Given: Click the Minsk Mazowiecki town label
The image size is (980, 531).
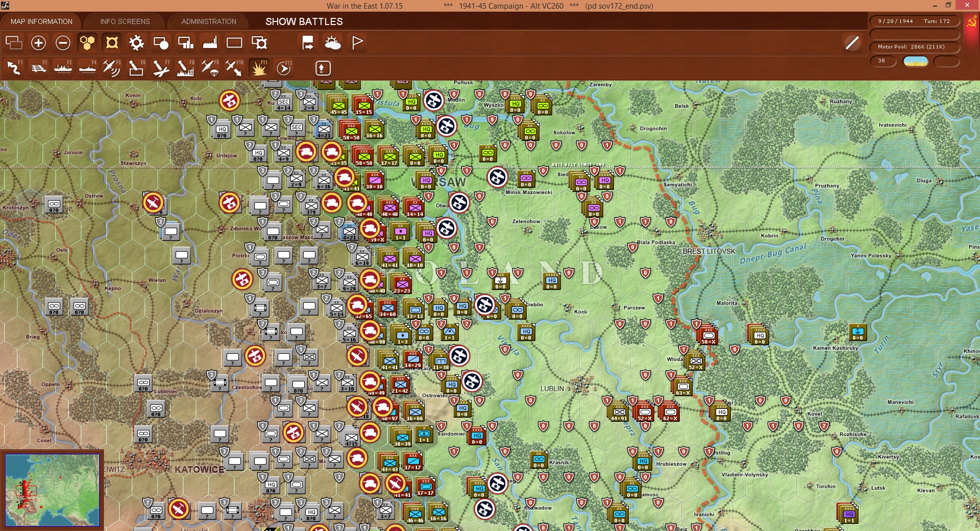Looking at the screenshot, I should [529, 192].
